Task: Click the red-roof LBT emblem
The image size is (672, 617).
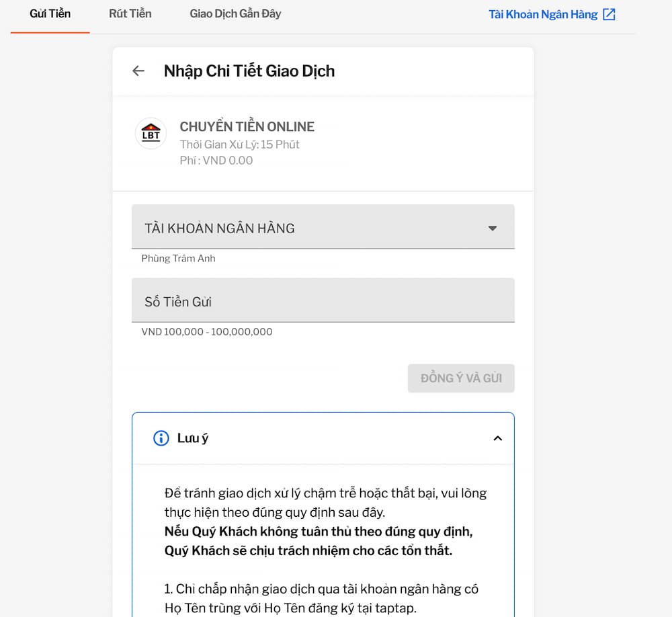Action: (x=151, y=134)
